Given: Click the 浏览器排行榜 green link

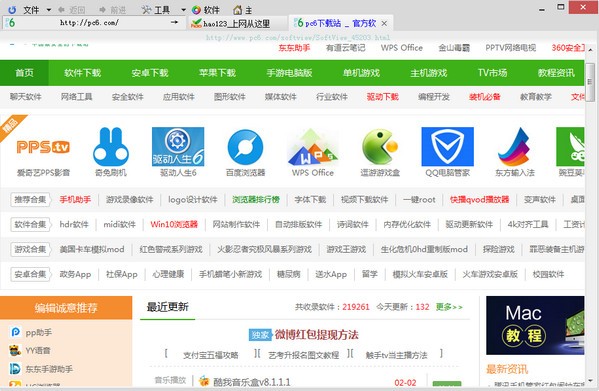Looking at the screenshot, I should [x=256, y=199].
